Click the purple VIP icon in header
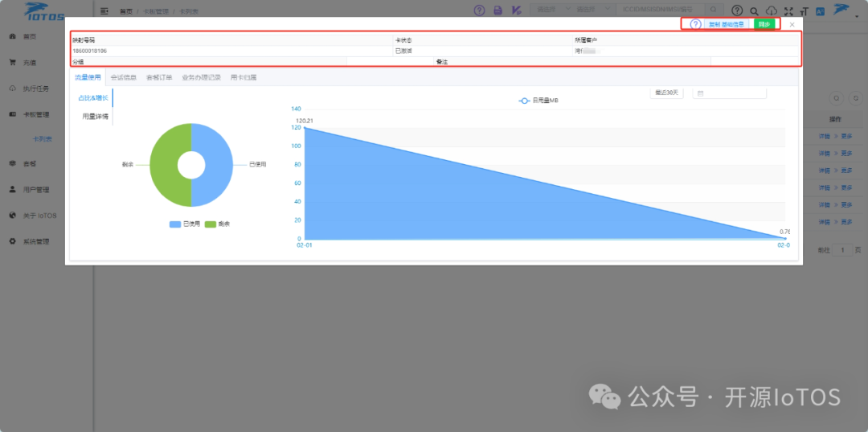This screenshot has width=868, height=432. click(516, 10)
